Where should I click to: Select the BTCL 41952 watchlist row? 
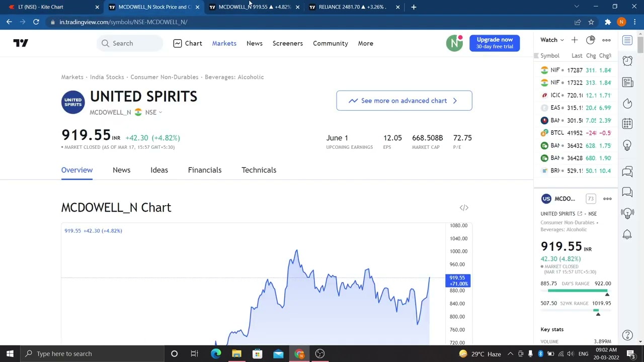point(576,133)
